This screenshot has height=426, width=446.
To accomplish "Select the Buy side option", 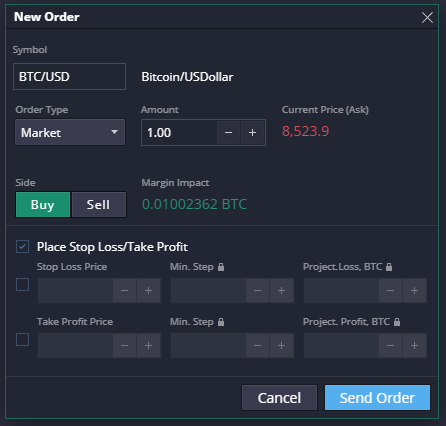I will point(43,205).
